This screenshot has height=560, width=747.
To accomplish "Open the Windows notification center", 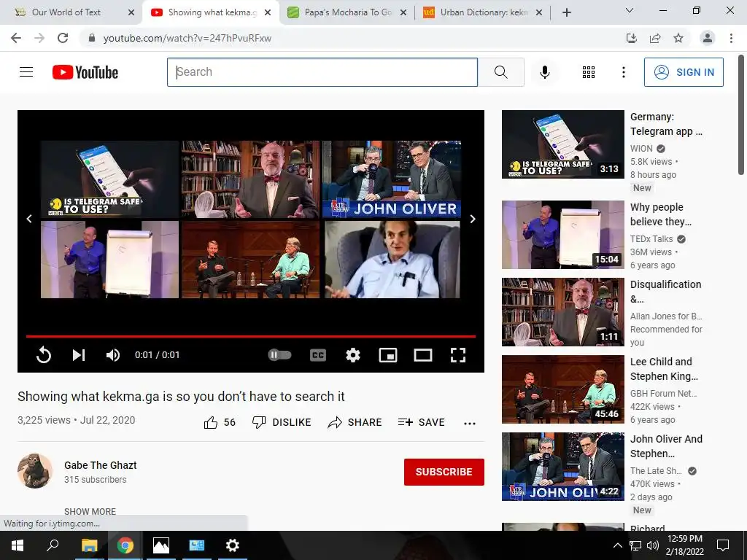I will coord(723,545).
